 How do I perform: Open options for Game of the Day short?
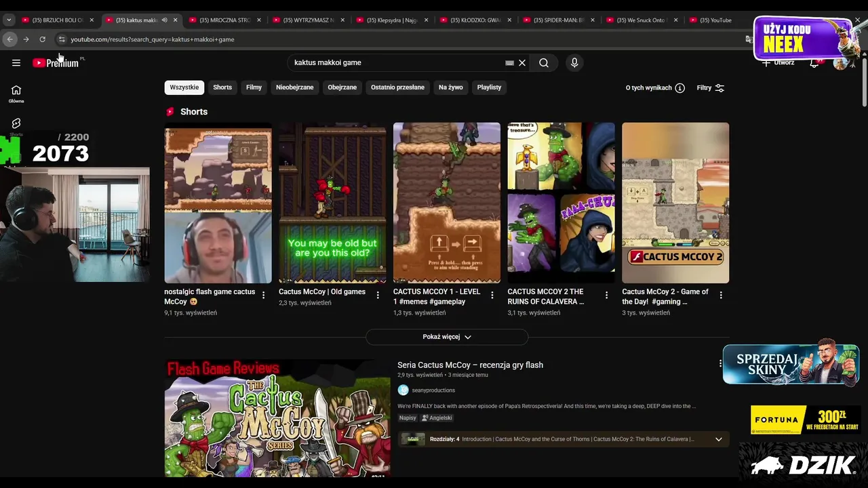[x=721, y=296]
